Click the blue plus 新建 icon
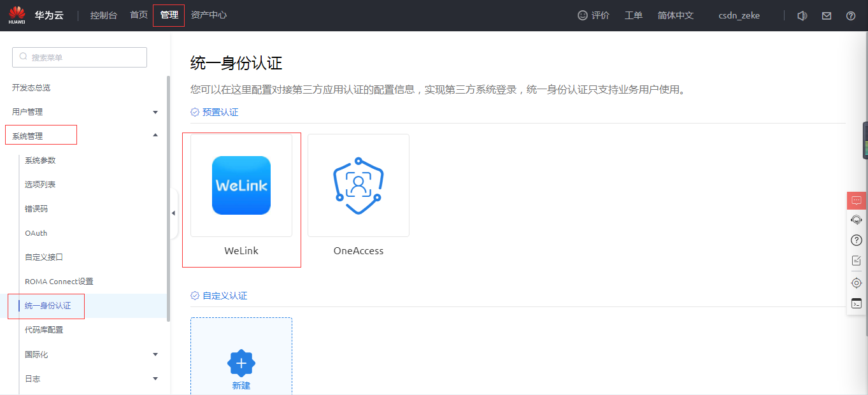 241,363
